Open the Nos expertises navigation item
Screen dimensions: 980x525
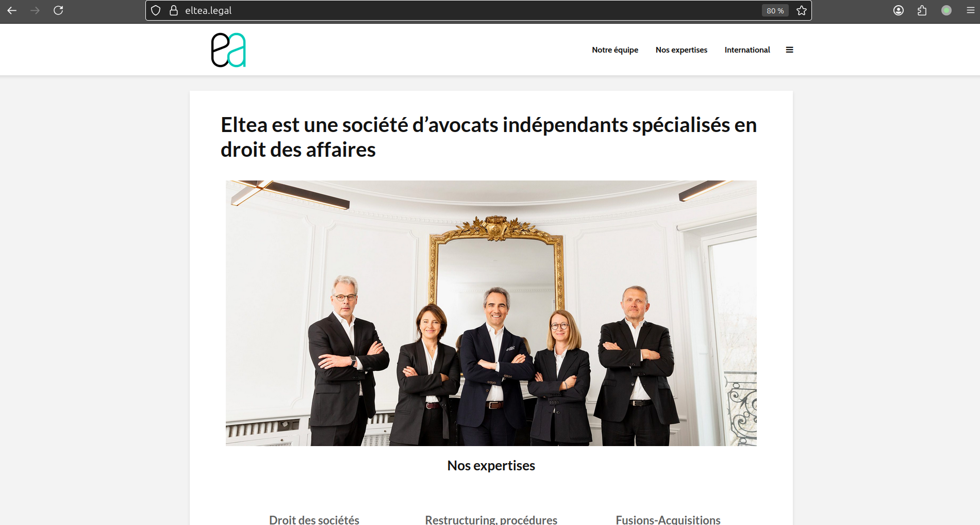[x=682, y=50]
